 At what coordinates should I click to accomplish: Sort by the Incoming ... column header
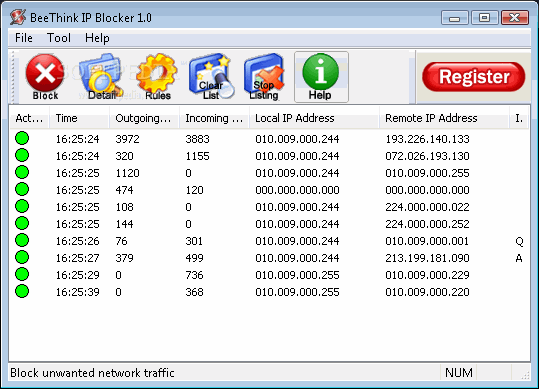coord(214,118)
